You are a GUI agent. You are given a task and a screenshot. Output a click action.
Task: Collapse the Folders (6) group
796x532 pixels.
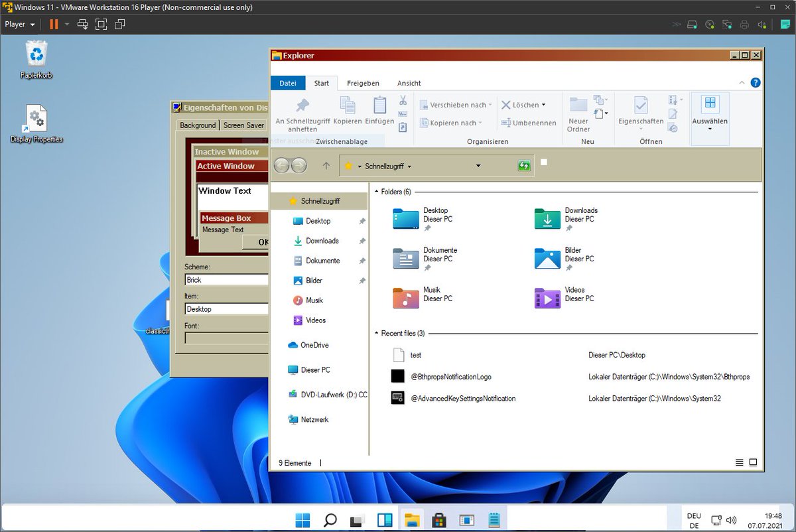click(x=376, y=192)
